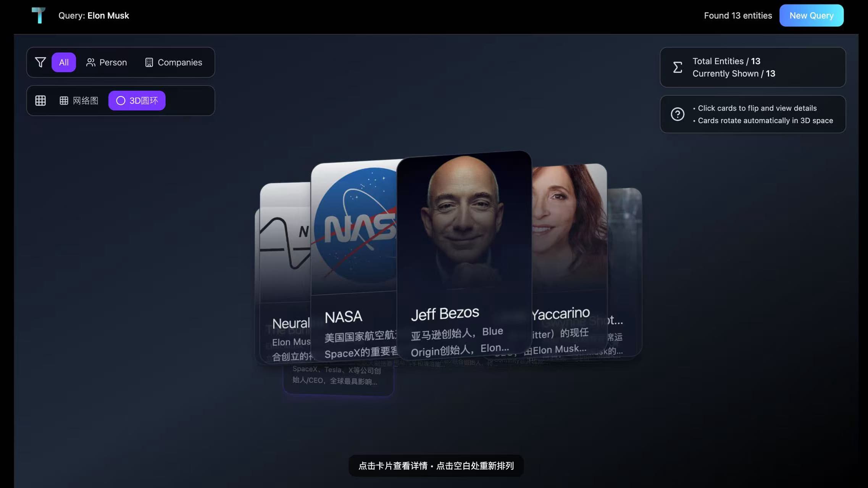Switch to the plain grid view icon
Image resolution: width=868 pixels, height=488 pixels.
40,100
